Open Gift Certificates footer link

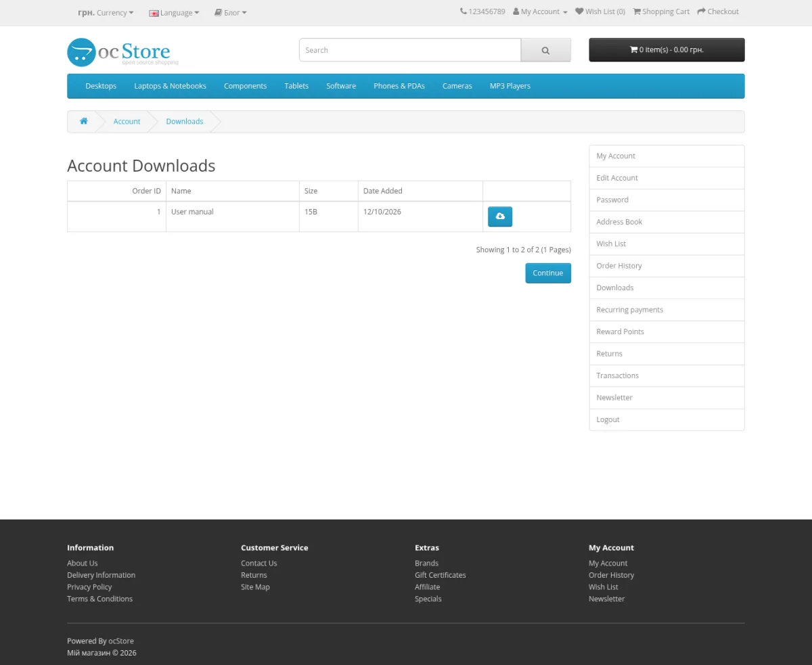pos(441,575)
